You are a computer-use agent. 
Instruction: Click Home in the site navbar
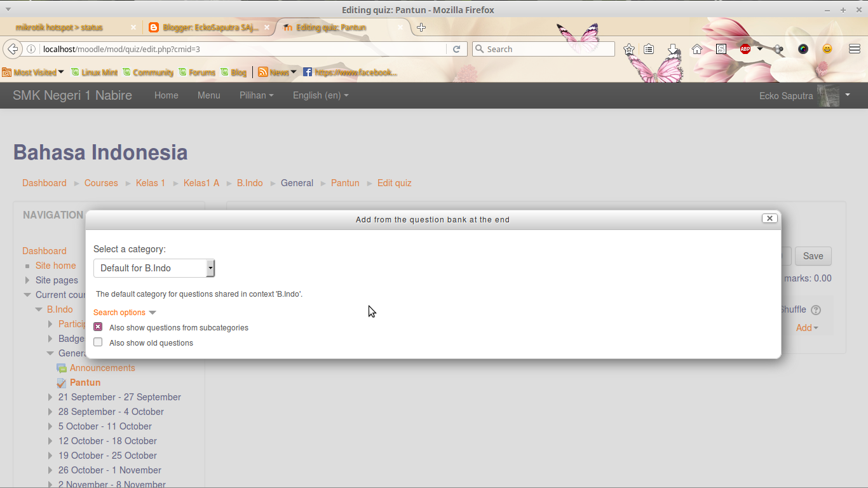point(166,95)
